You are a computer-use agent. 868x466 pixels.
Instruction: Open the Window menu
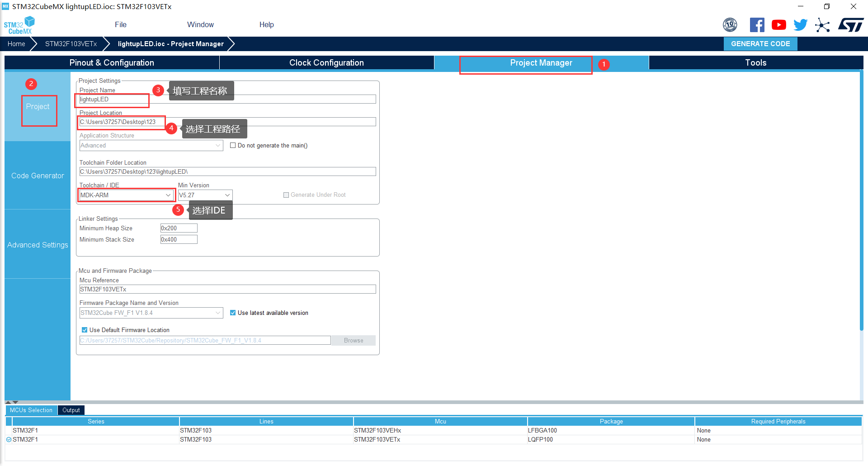(200, 25)
